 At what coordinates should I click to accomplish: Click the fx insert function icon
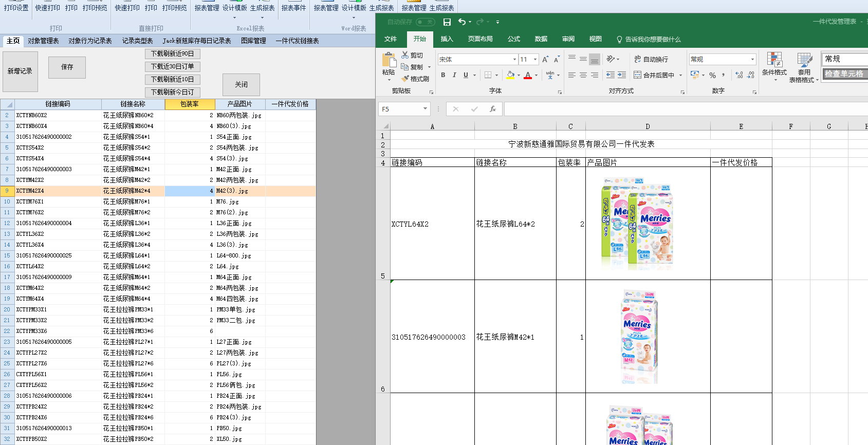point(493,109)
